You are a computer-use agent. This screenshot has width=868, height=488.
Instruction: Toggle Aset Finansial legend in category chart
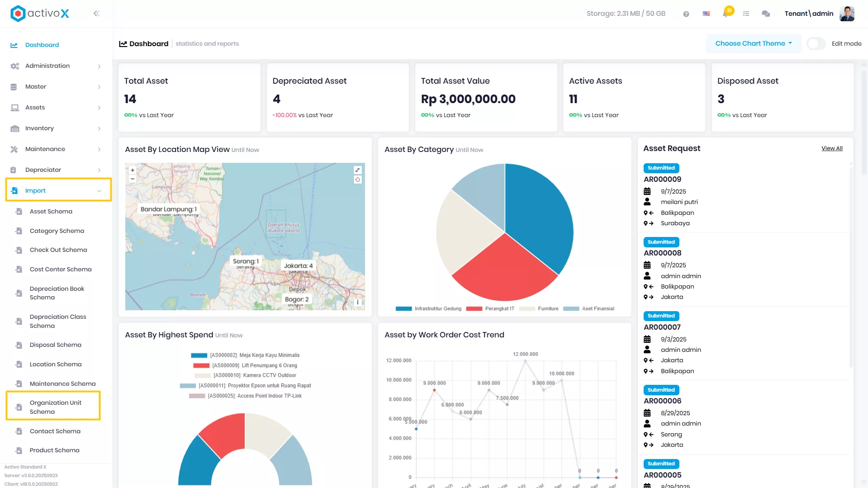click(x=588, y=309)
